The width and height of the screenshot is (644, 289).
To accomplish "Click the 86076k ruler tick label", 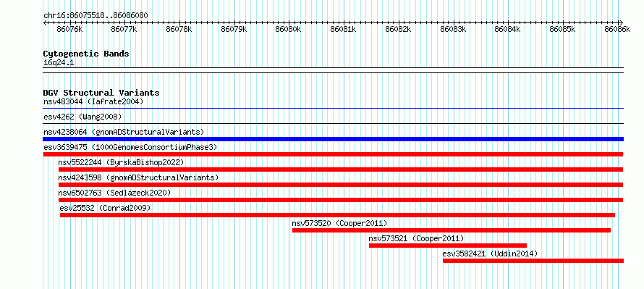I will pyautogui.click(x=69, y=29).
